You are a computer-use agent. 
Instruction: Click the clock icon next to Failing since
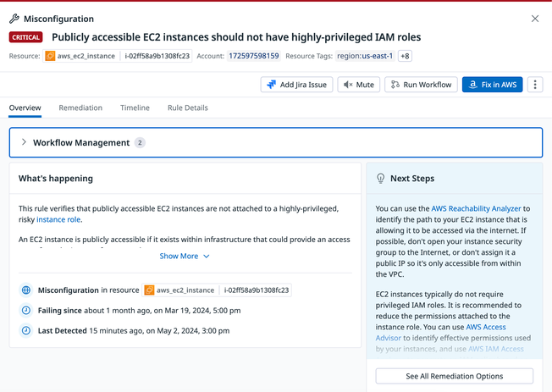coord(26,311)
